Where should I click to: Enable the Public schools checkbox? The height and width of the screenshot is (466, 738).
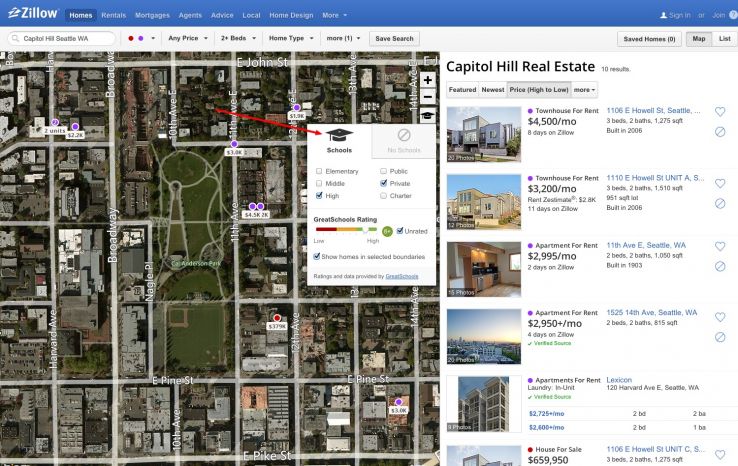click(383, 171)
